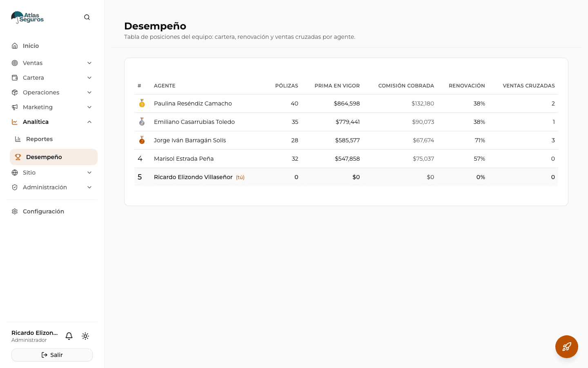
Task: Toggle the light/dark theme sun icon
Action: click(85, 336)
